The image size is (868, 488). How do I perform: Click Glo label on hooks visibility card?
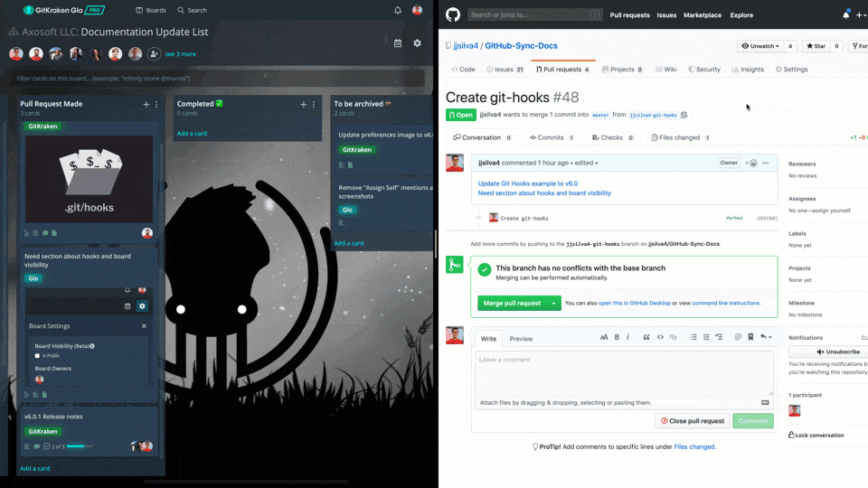tap(33, 278)
